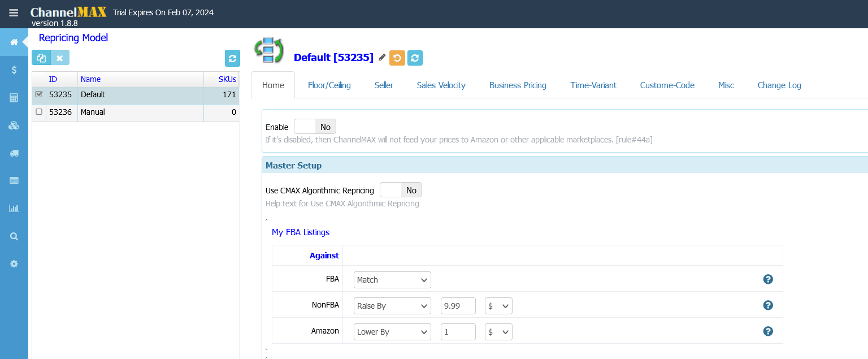Viewport: 868px width, 359px height.
Task: Open the NonFBA Raise By dropdown
Action: (x=392, y=305)
